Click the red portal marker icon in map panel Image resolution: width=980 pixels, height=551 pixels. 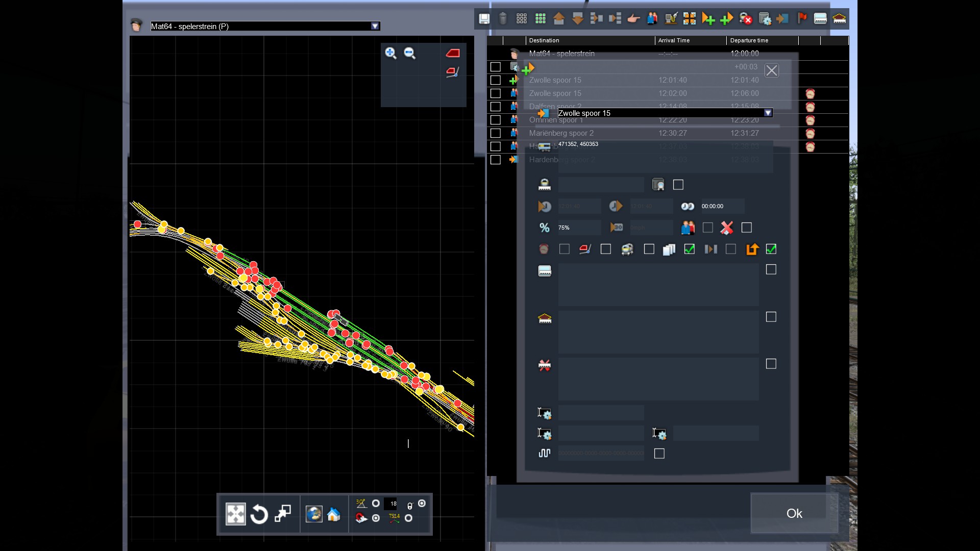(453, 53)
